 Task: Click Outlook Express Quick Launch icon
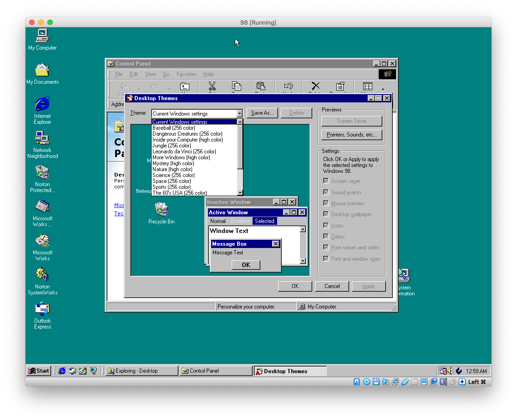point(72,371)
